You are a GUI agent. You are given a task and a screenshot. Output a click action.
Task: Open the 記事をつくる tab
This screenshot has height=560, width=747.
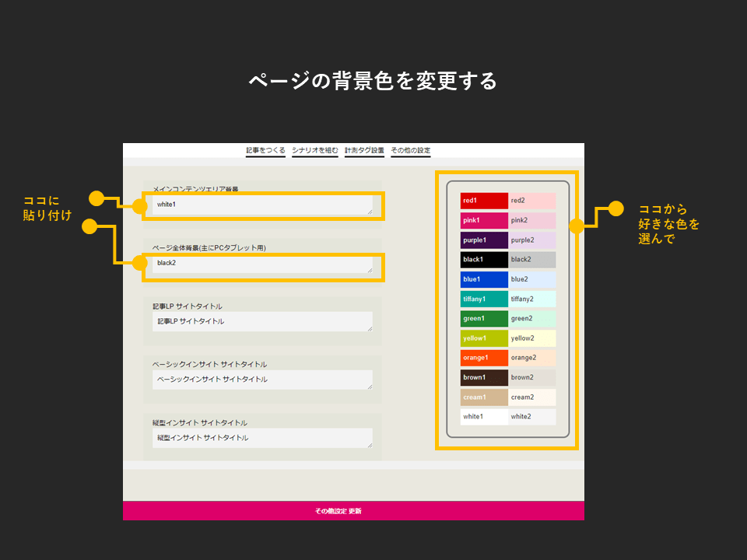click(x=265, y=150)
